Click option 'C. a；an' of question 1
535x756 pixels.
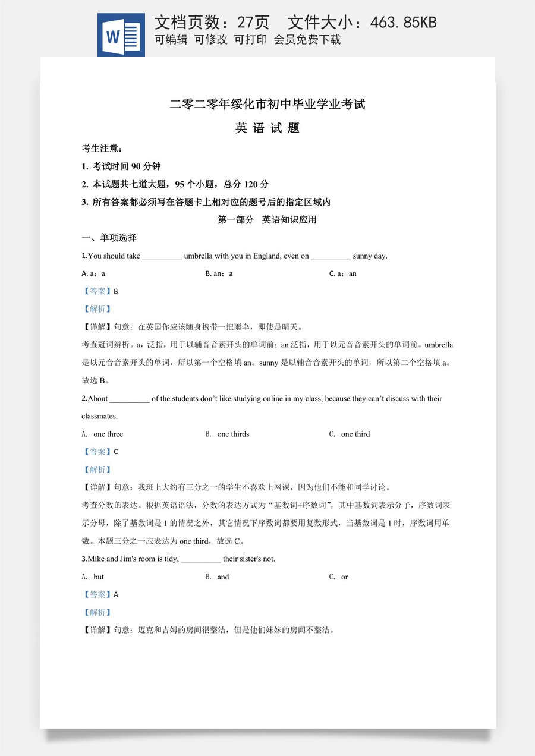coord(343,273)
